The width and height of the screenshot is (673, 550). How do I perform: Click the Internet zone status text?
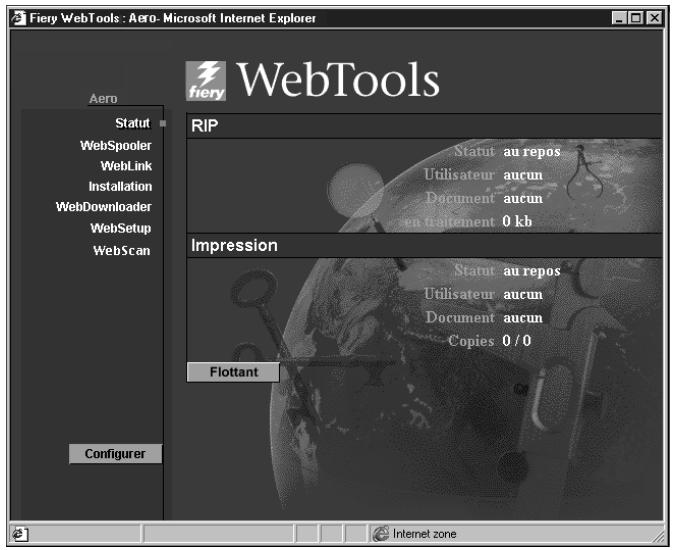click(x=424, y=534)
